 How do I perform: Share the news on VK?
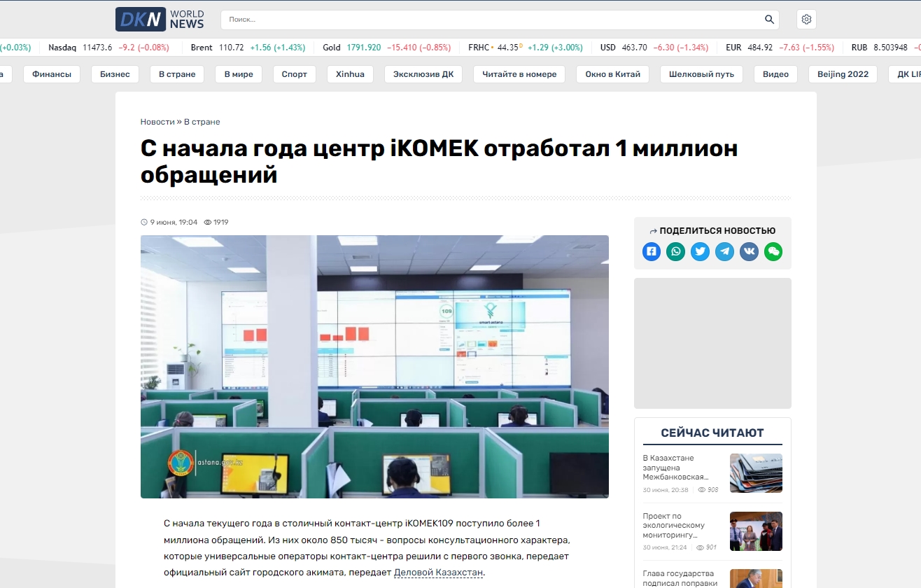click(x=749, y=252)
